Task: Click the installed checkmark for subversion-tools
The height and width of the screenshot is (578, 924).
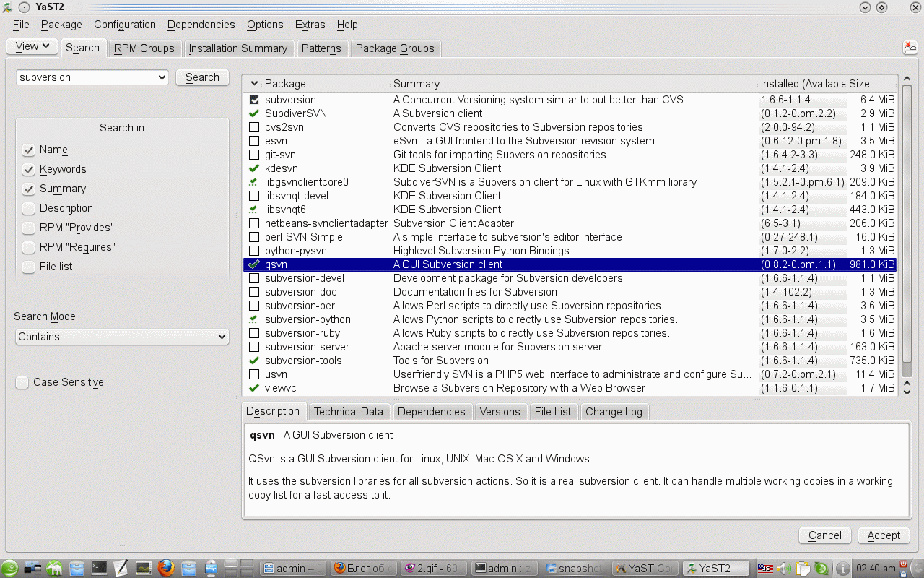Action: 254,361
